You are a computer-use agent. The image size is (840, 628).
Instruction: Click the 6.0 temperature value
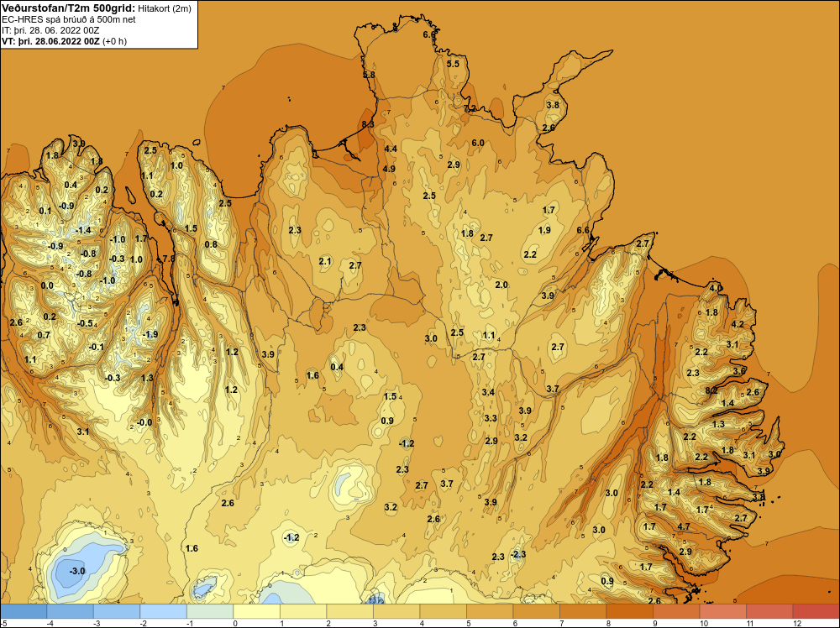click(x=478, y=143)
